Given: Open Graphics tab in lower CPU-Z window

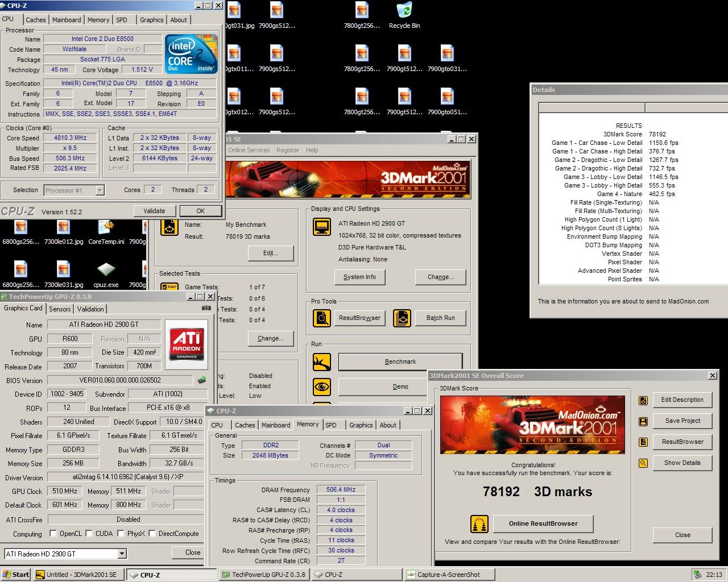Looking at the screenshot, I should pos(361,425).
